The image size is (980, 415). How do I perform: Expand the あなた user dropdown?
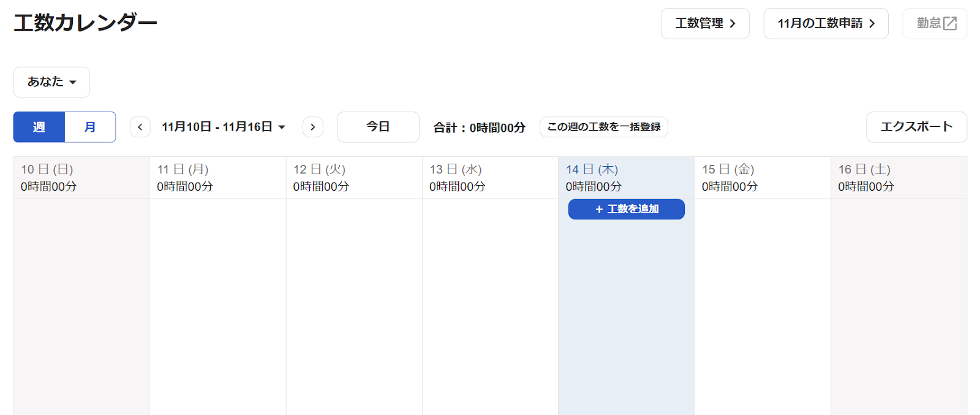click(51, 82)
